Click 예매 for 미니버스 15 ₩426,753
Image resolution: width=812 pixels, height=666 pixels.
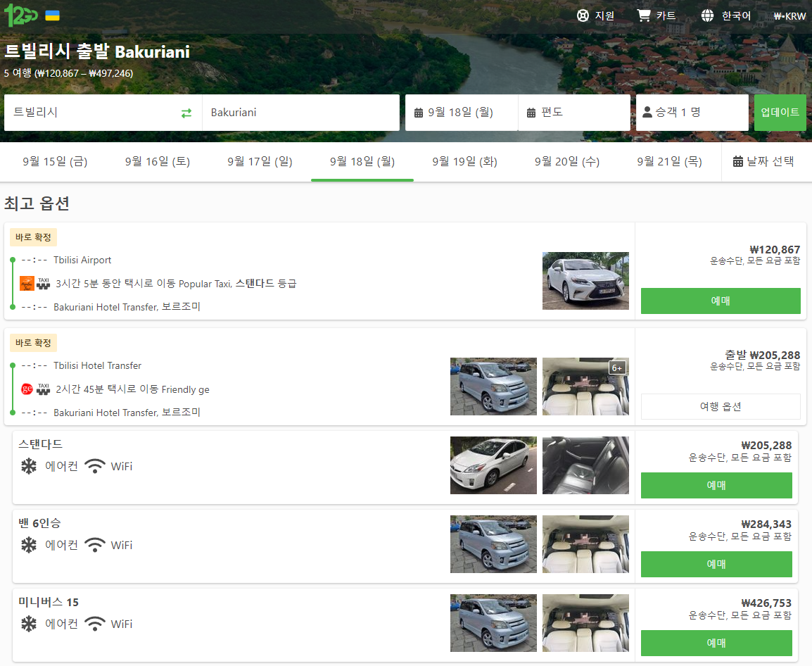point(716,643)
